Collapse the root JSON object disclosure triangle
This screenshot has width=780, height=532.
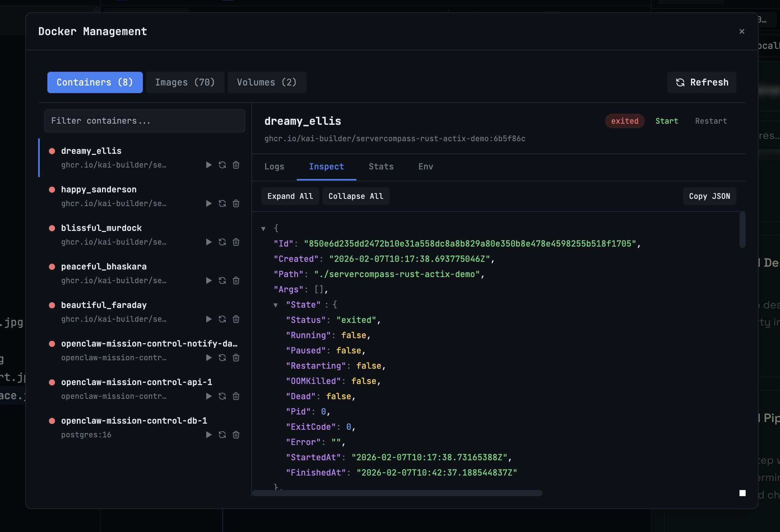click(263, 228)
